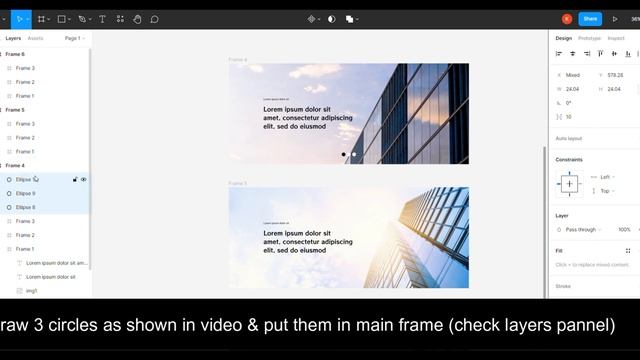Click the Frame 5 canvas image

(x=349, y=238)
